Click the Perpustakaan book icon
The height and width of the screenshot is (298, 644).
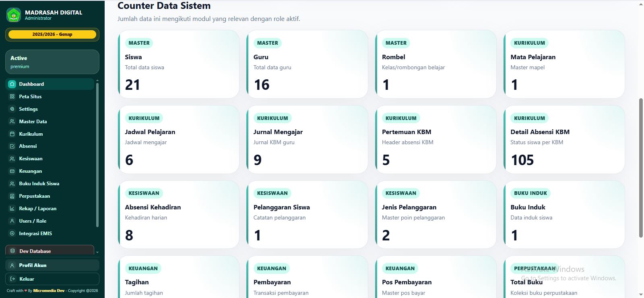pyautogui.click(x=12, y=196)
